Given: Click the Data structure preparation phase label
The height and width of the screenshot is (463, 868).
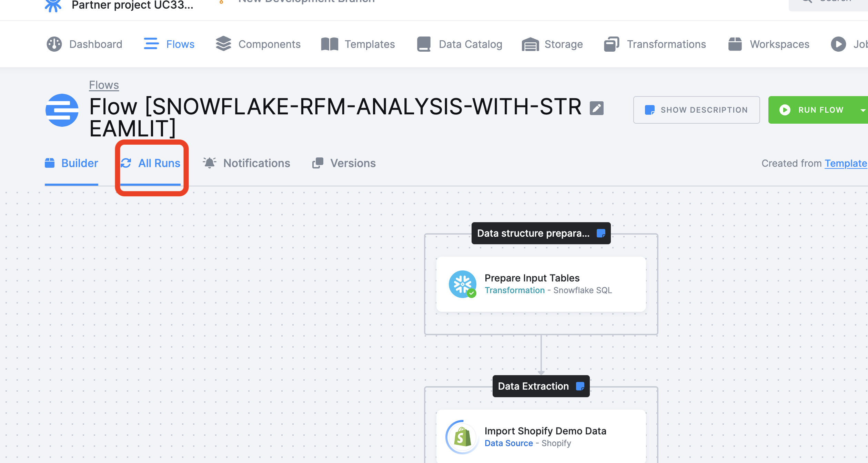Looking at the screenshot, I should (541, 233).
